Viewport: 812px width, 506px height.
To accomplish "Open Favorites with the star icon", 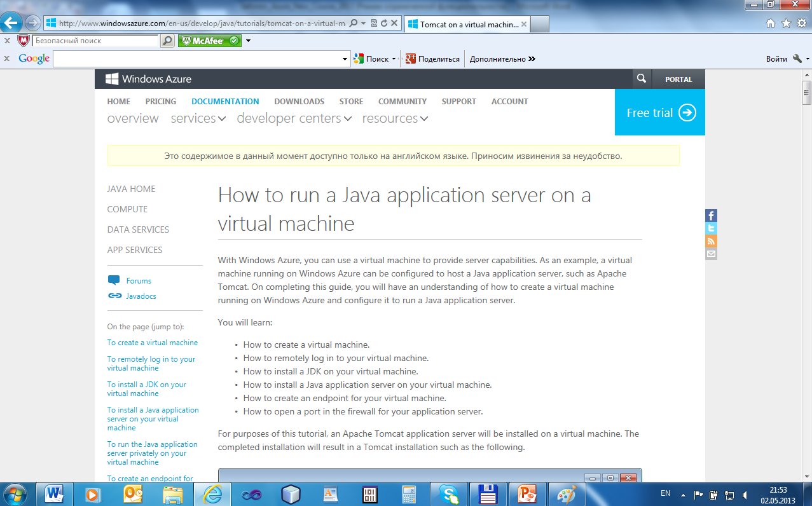I will [786, 24].
